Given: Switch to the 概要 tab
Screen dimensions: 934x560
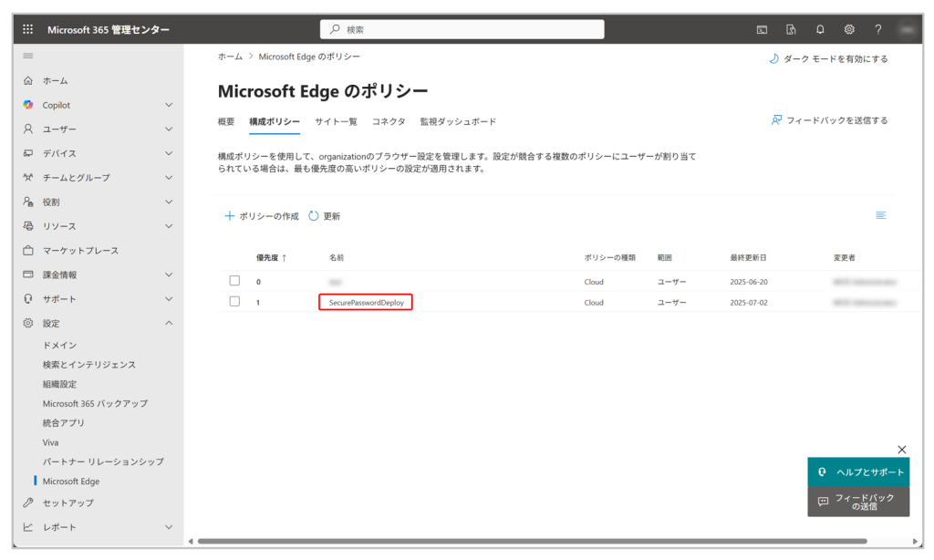Looking at the screenshot, I should (x=226, y=121).
